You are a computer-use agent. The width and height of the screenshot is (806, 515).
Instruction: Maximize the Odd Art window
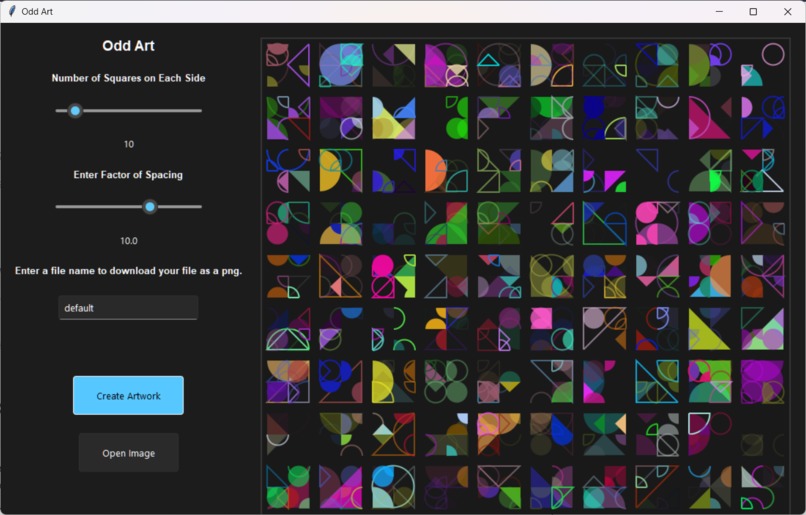pyautogui.click(x=753, y=11)
